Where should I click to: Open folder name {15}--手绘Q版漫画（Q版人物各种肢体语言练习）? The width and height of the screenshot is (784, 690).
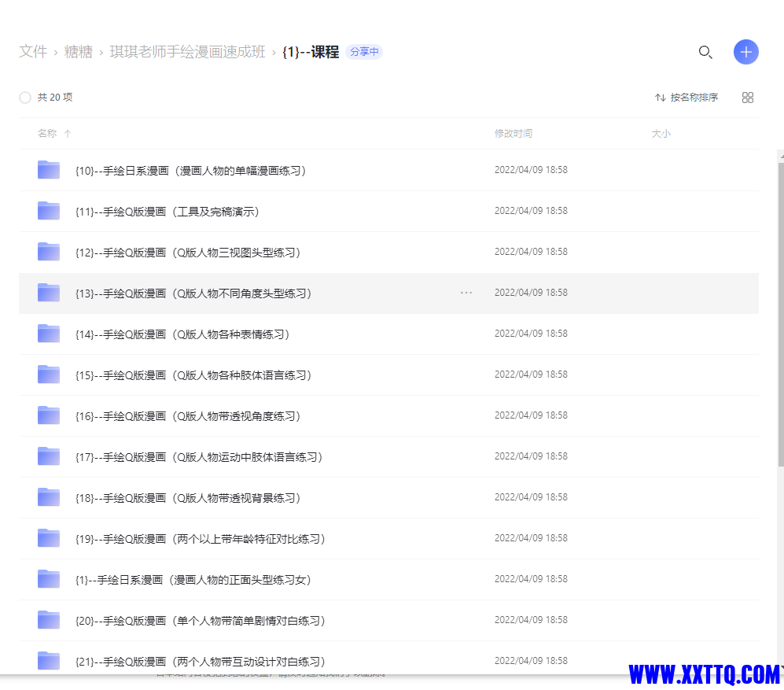[x=193, y=375]
